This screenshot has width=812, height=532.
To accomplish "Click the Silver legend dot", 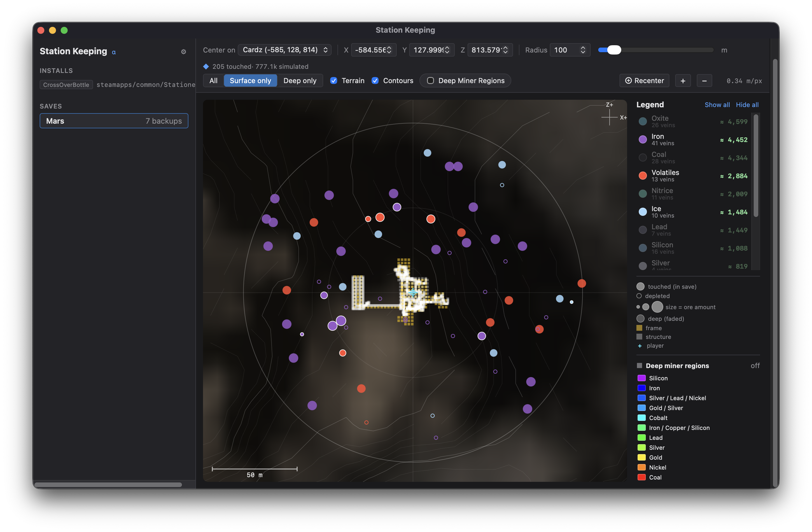I will [x=643, y=266].
